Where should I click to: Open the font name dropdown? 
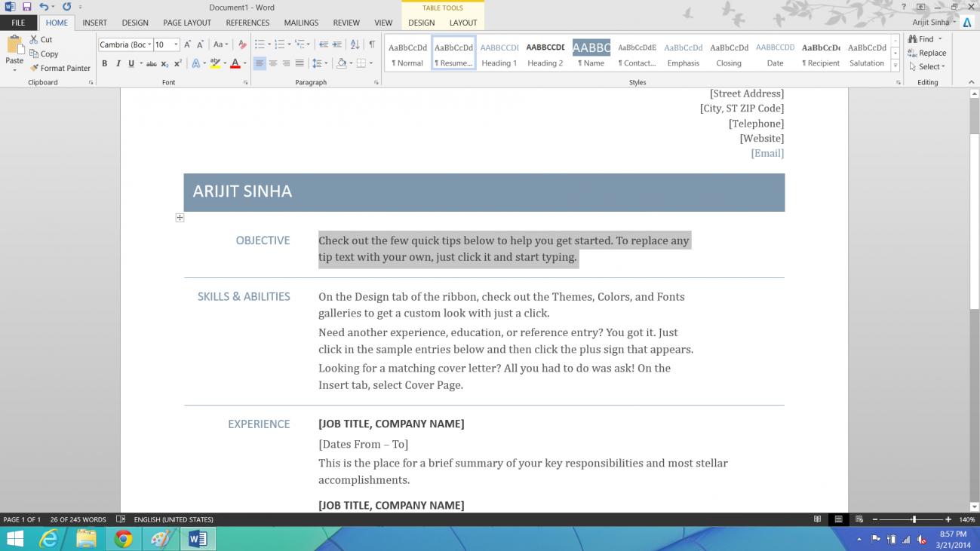point(150,44)
